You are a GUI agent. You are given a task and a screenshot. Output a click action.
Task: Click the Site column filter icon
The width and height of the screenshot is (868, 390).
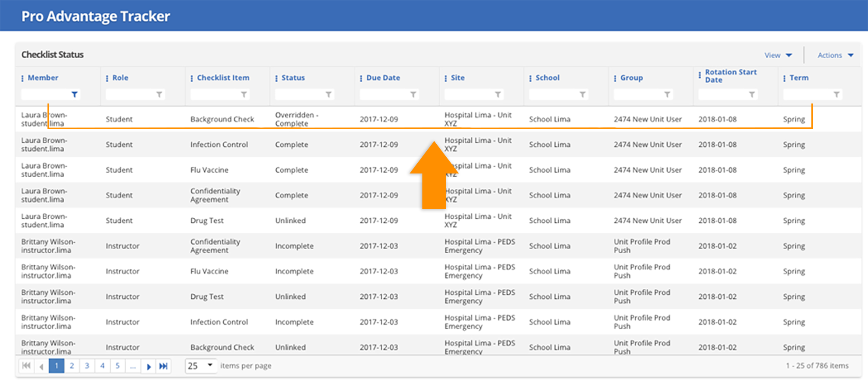pyautogui.click(x=498, y=94)
